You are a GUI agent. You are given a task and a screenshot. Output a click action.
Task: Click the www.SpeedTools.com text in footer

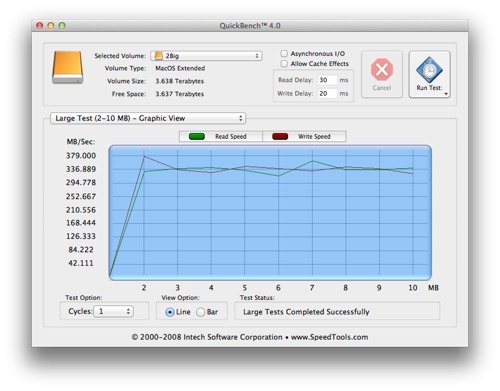tap(329, 337)
